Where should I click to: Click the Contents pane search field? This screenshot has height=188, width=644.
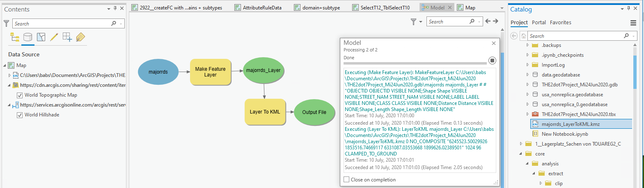coord(62,24)
